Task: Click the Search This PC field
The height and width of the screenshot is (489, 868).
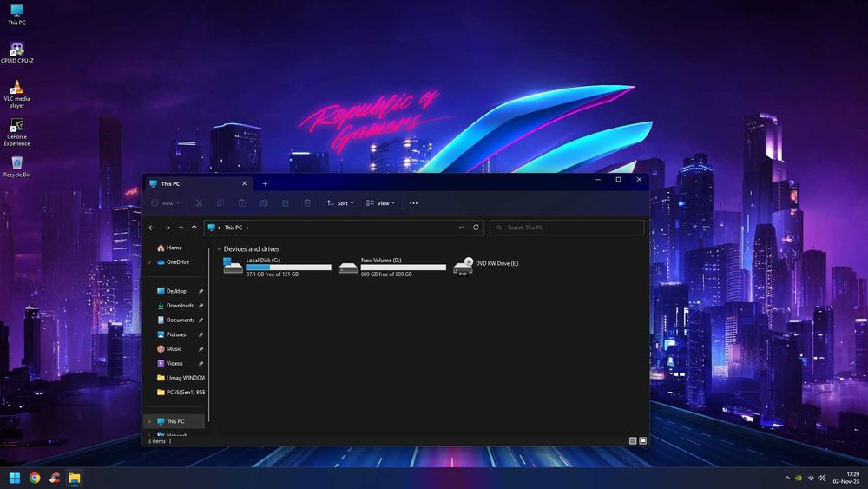Action: [x=567, y=228]
